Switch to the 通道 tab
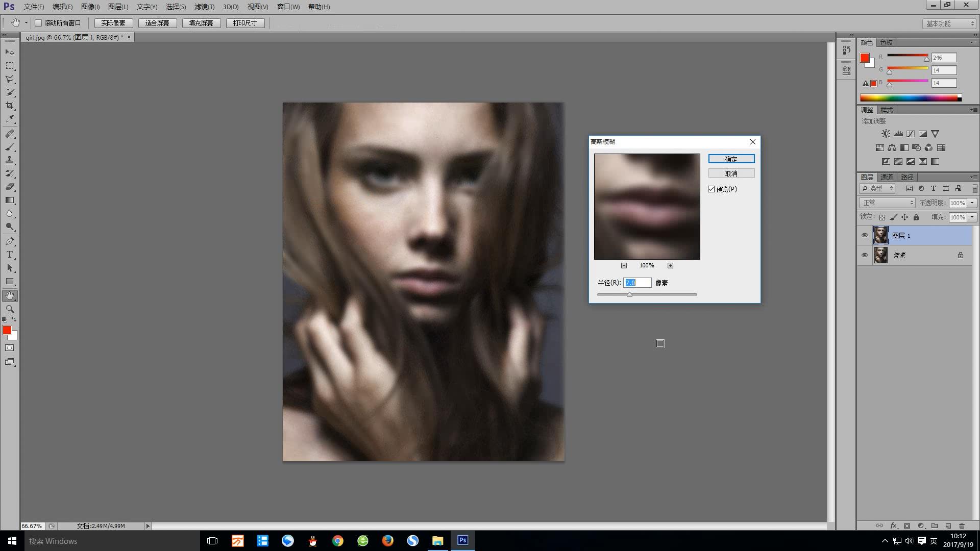The image size is (980, 551). click(887, 177)
